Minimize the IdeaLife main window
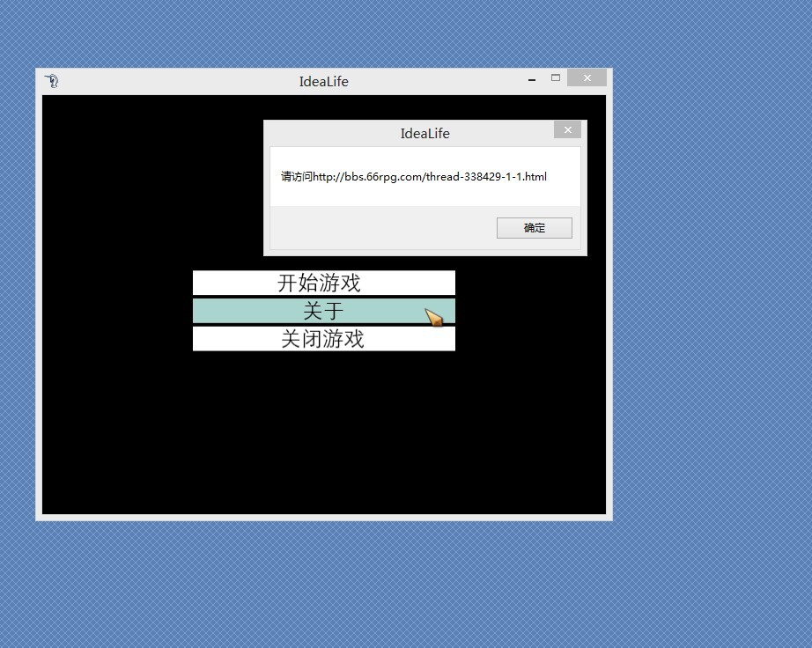 (x=532, y=79)
